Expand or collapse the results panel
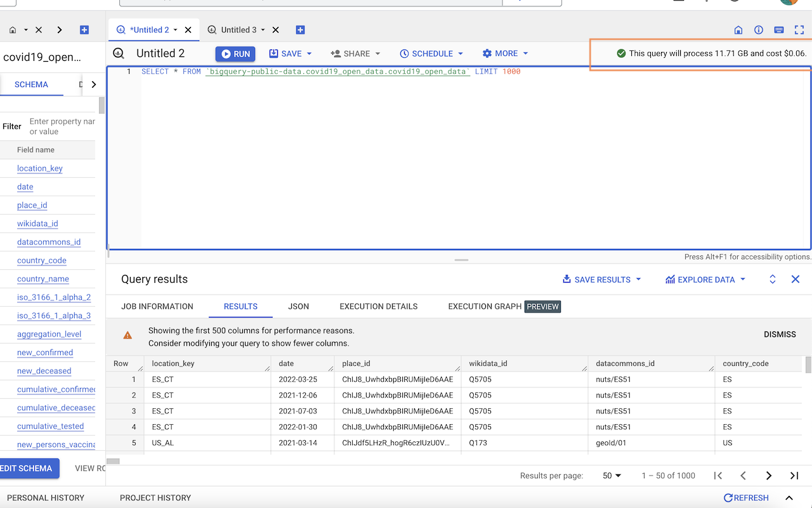The width and height of the screenshot is (812, 508). point(773,279)
